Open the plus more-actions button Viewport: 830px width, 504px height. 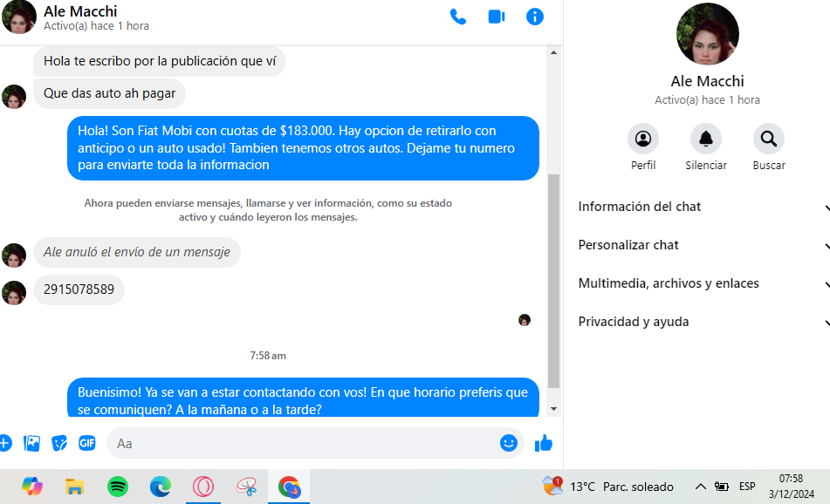(x=5, y=443)
